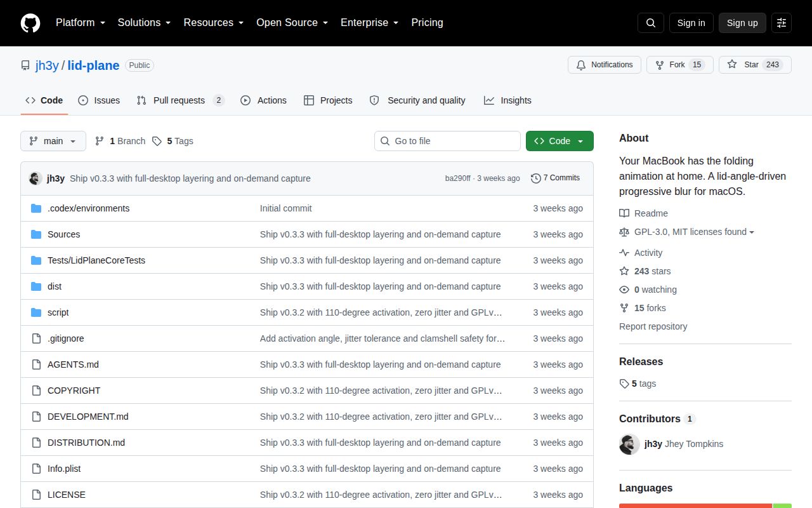Open the 7 Commits history
The height and width of the screenshot is (508, 812).
tap(555, 178)
